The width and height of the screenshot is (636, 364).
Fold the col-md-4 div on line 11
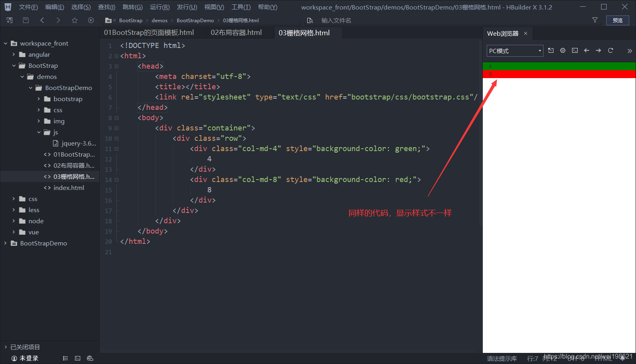tap(117, 149)
